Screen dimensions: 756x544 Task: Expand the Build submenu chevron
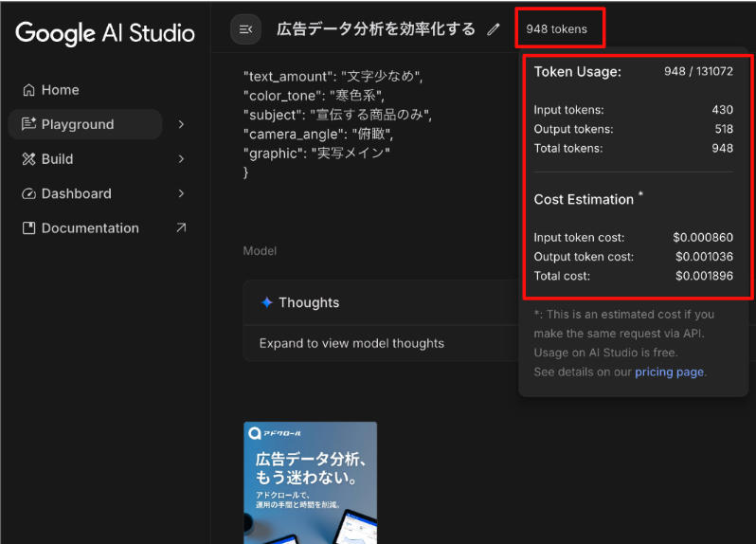[181, 159]
